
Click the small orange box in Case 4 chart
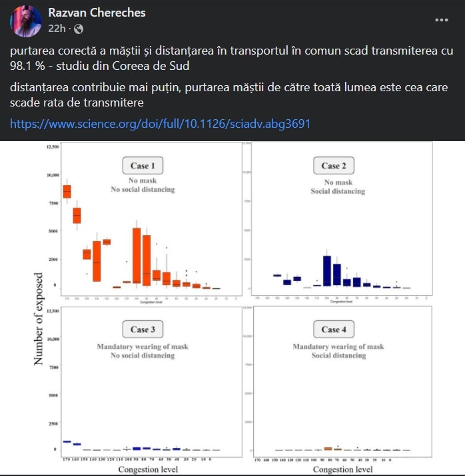click(x=328, y=449)
